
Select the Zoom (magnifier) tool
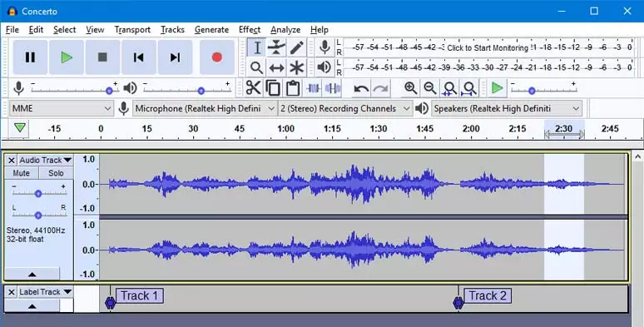point(257,67)
